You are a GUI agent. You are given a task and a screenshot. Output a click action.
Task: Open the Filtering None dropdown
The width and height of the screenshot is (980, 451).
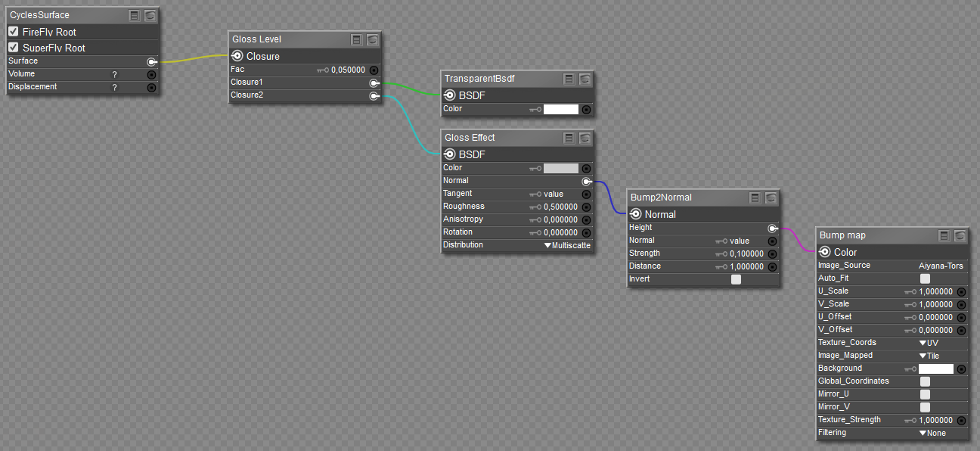932,433
